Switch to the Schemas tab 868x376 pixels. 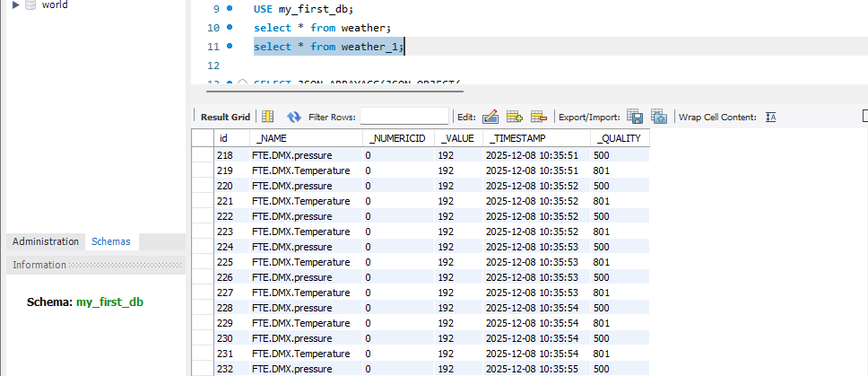[x=110, y=241]
